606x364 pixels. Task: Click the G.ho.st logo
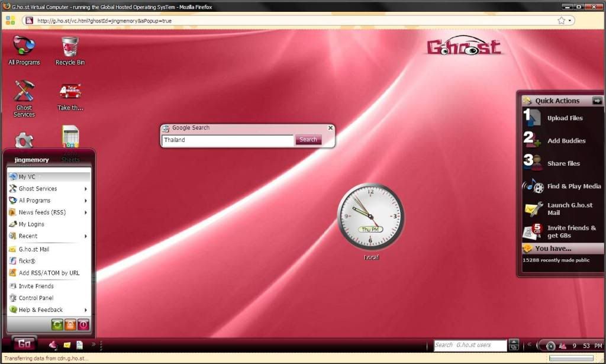(x=464, y=46)
